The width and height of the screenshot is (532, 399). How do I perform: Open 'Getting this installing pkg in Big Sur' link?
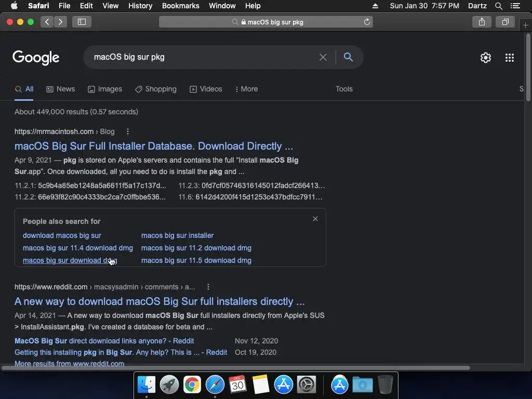pos(121,353)
